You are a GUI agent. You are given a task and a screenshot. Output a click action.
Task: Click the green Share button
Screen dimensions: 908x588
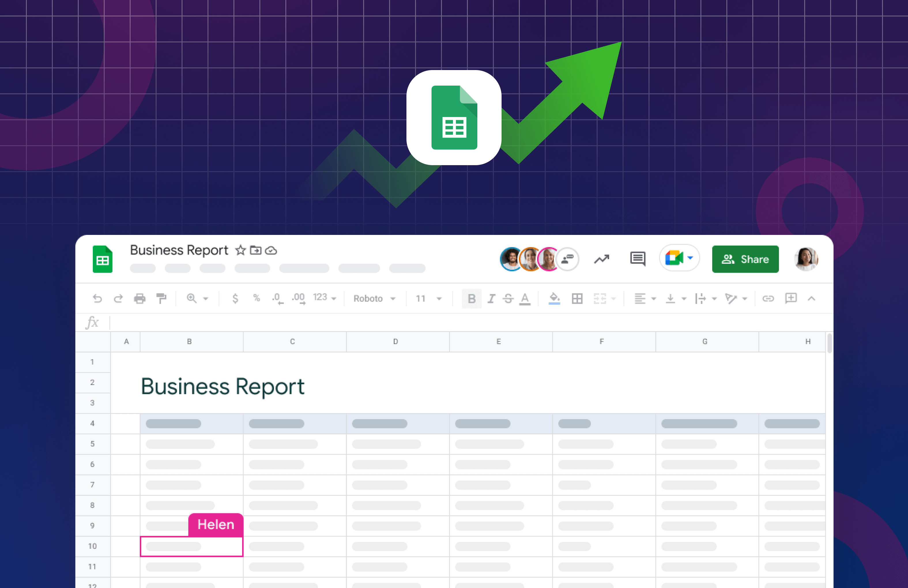coord(745,259)
